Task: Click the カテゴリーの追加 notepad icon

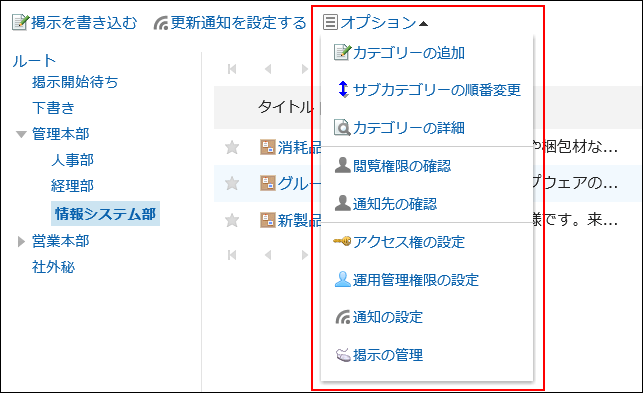Action: click(x=342, y=53)
